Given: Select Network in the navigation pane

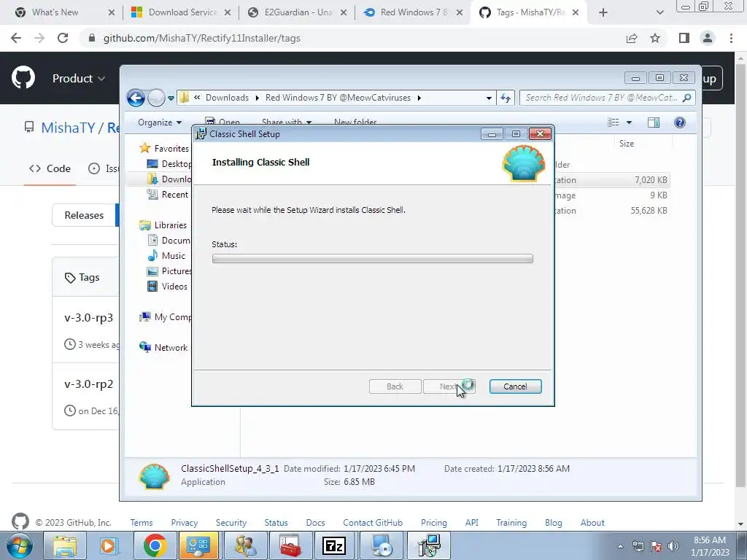Looking at the screenshot, I should point(163,348).
